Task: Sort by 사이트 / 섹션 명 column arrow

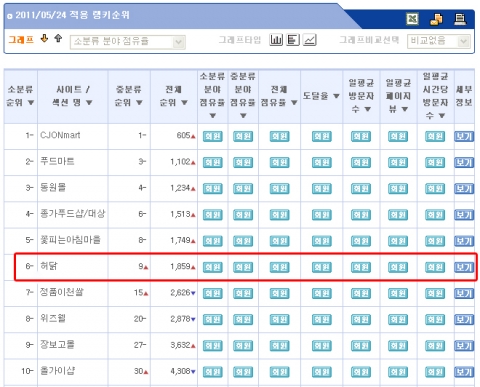Action: click(x=89, y=103)
